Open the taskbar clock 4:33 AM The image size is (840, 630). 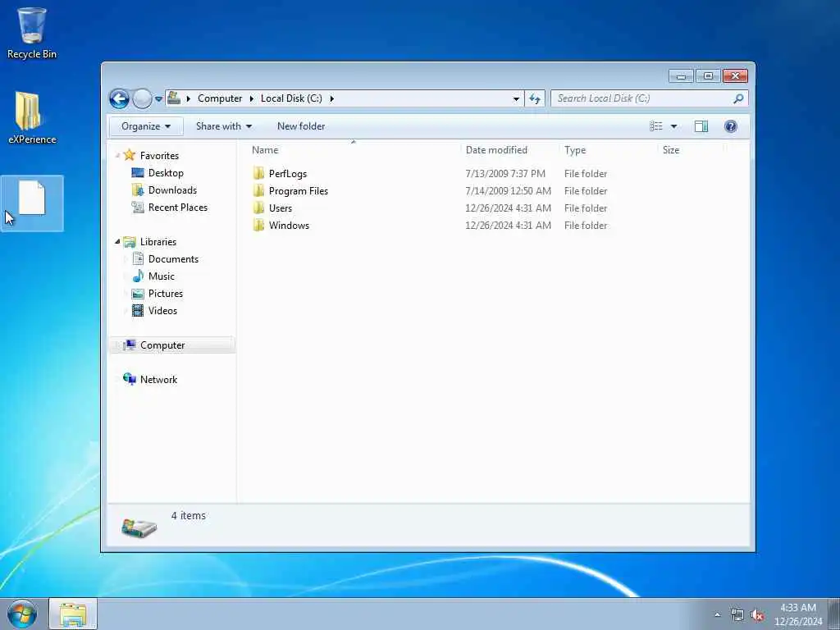[797, 614]
